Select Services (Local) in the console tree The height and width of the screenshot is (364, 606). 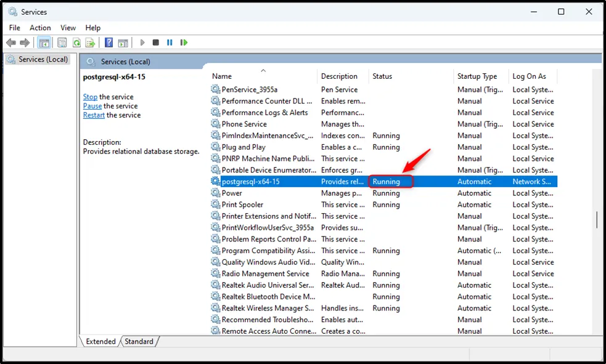coord(39,60)
